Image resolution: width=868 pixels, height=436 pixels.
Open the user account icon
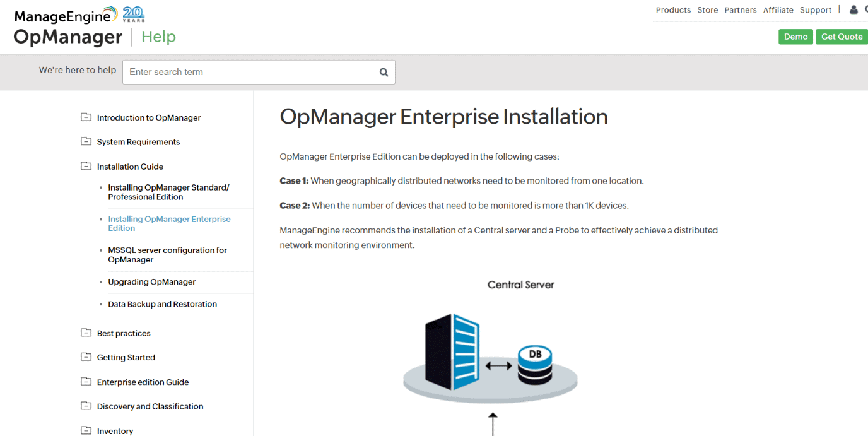(854, 9)
